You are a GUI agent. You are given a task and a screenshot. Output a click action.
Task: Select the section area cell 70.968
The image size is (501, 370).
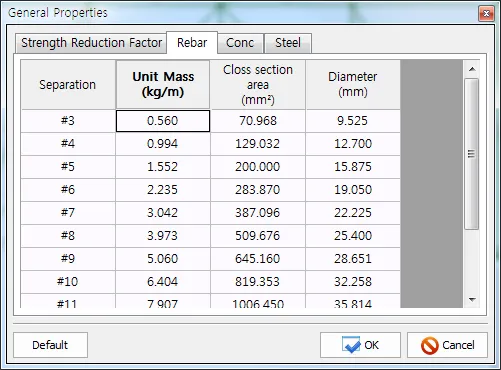pos(258,121)
